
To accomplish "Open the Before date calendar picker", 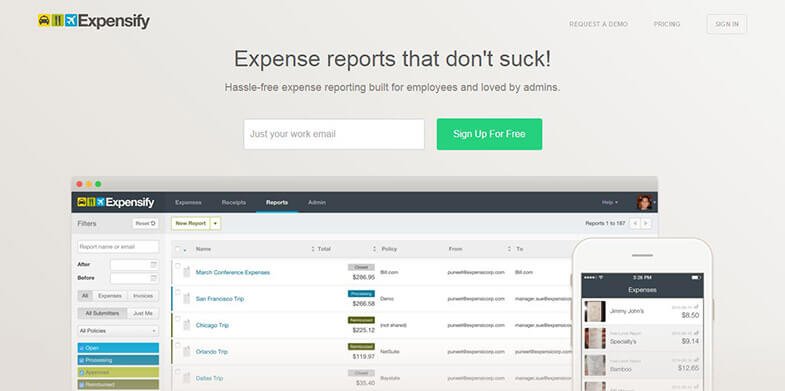I will click(x=154, y=278).
